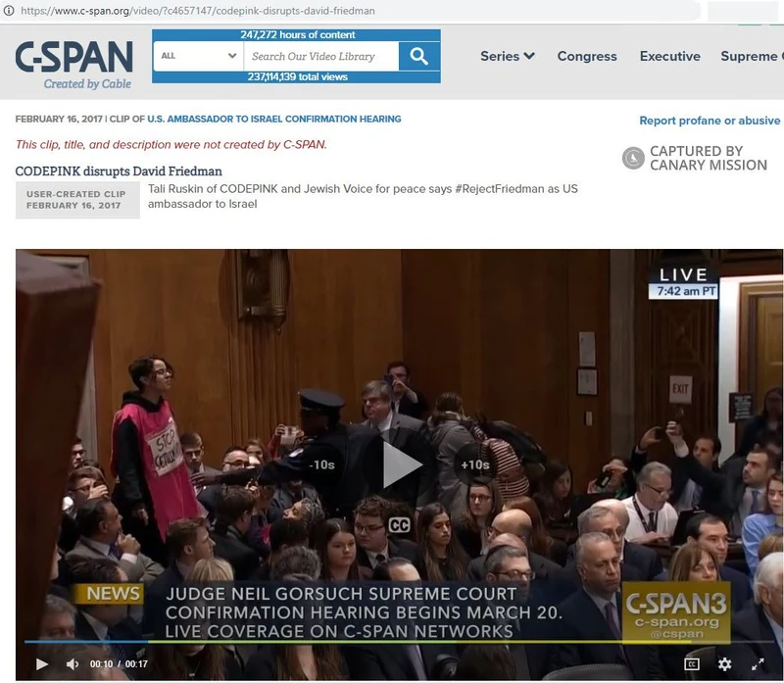
Task: Click the CC badge overlay on video
Action: click(400, 525)
